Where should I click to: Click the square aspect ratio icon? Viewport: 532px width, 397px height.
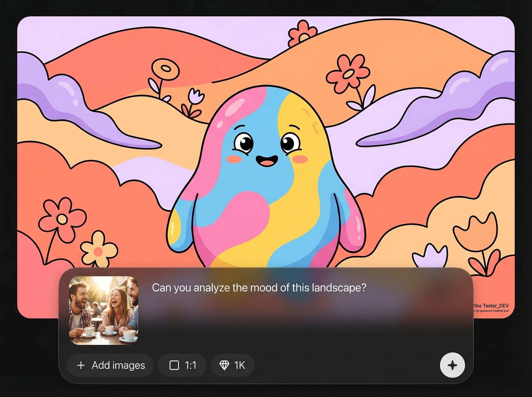click(x=174, y=365)
